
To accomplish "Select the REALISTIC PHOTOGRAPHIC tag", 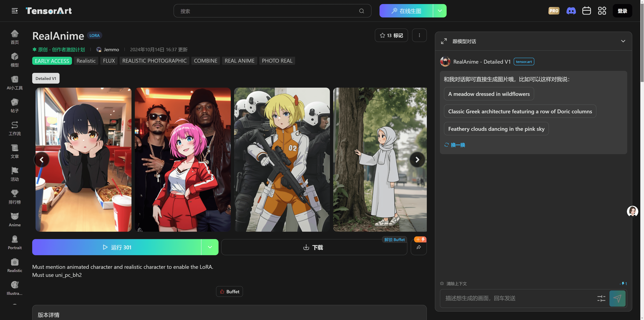I will [x=154, y=61].
